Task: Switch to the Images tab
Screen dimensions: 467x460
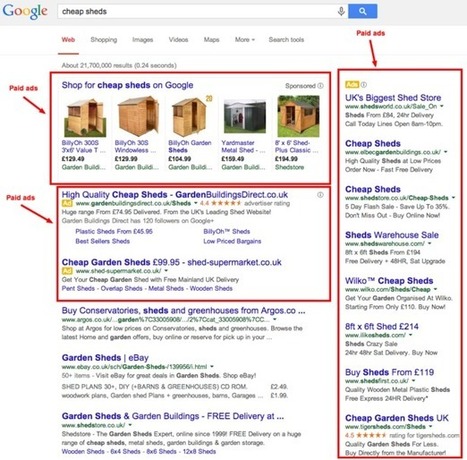Action: pyautogui.click(x=143, y=40)
